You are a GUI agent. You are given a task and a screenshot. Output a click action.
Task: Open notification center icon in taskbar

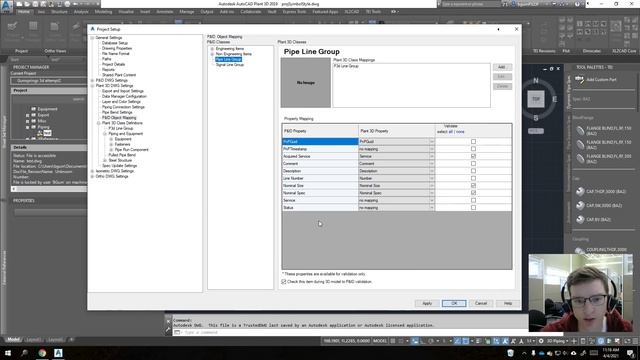631,353
